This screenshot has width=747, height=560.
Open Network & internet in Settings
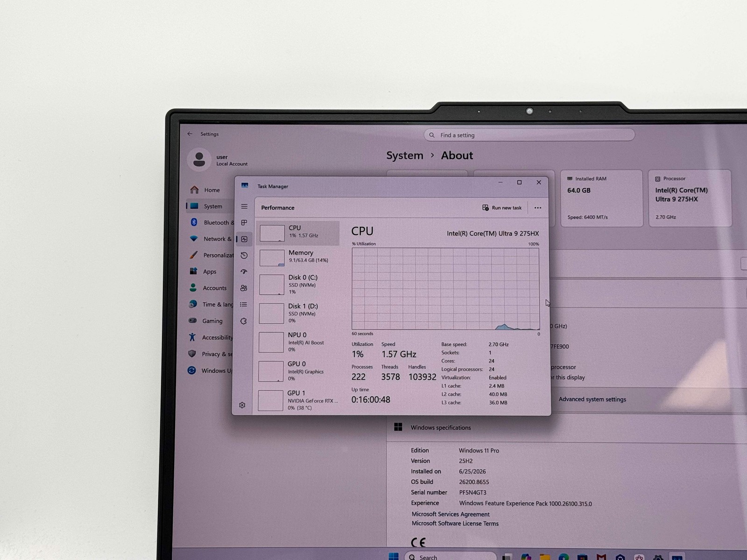tap(211, 239)
